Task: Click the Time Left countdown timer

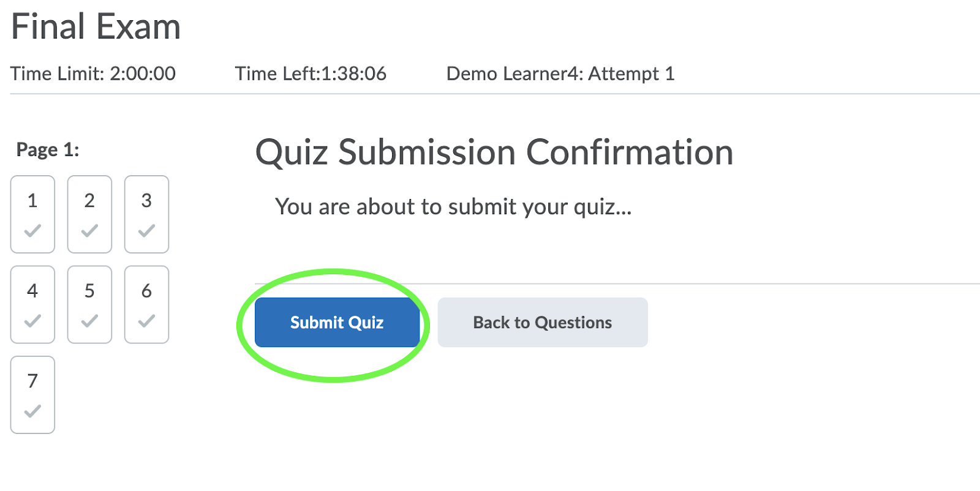Action: click(311, 73)
